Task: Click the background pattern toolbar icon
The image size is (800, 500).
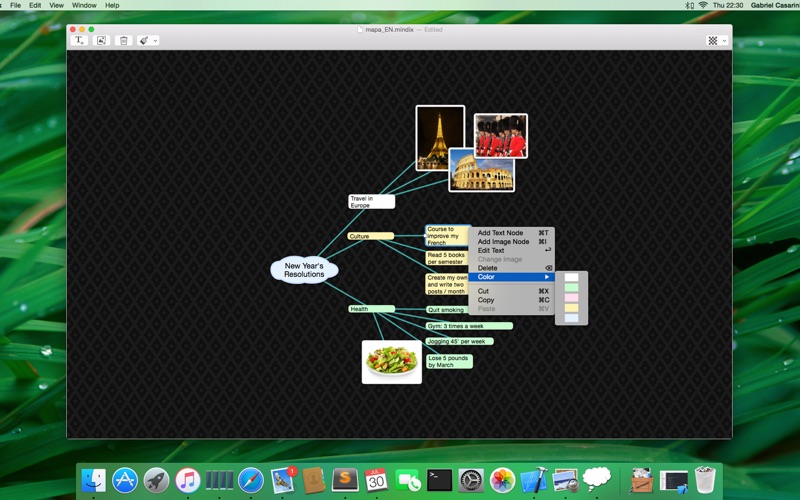Action: pyautogui.click(x=713, y=40)
